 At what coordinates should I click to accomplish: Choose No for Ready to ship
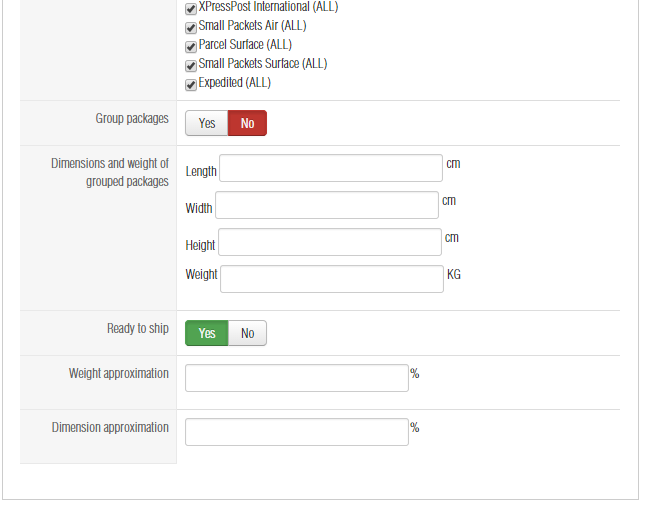coord(247,333)
